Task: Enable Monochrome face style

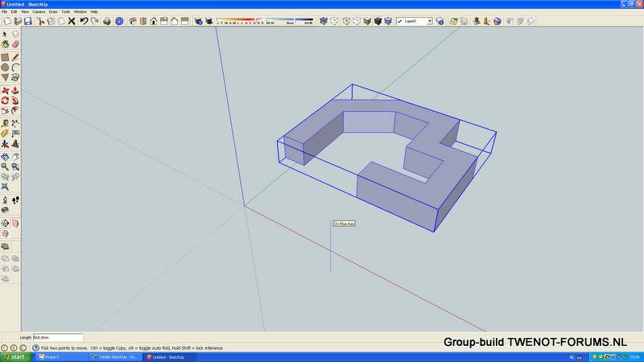Action: point(388,21)
